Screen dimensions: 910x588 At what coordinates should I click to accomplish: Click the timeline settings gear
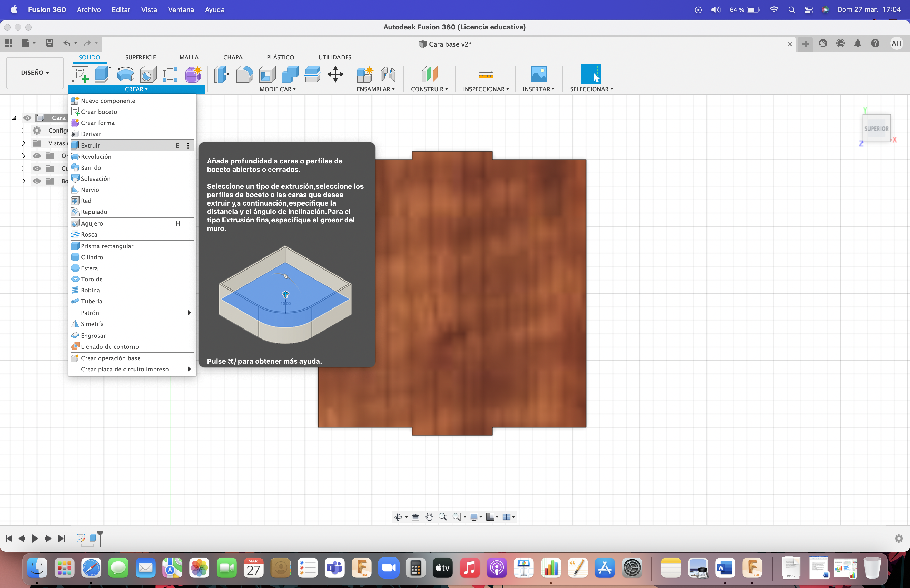coord(899,538)
